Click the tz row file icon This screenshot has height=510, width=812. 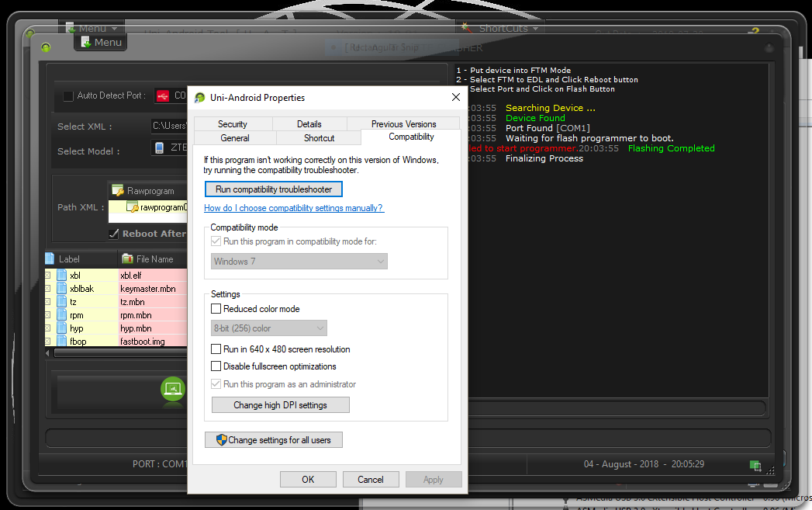[x=61, y=302]
